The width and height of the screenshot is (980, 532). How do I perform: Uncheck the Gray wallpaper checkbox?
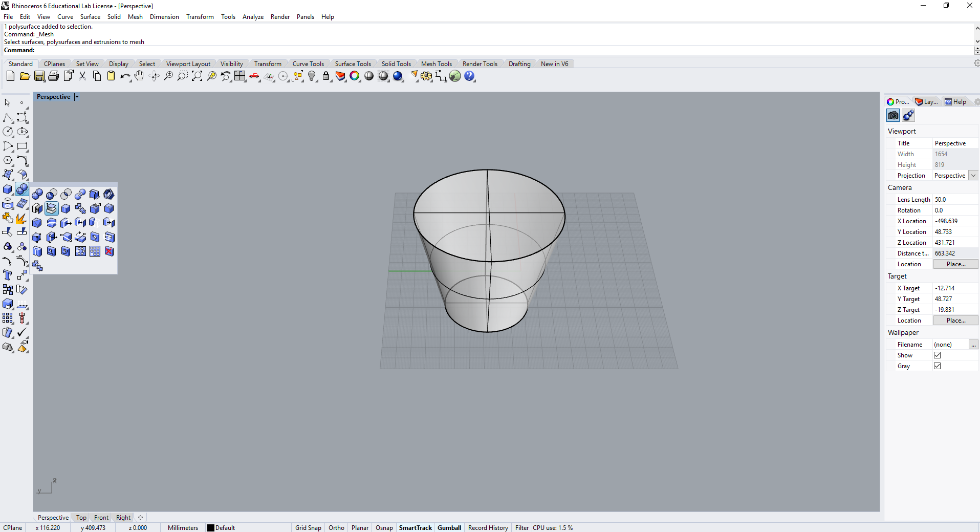[x=937, y=366]
